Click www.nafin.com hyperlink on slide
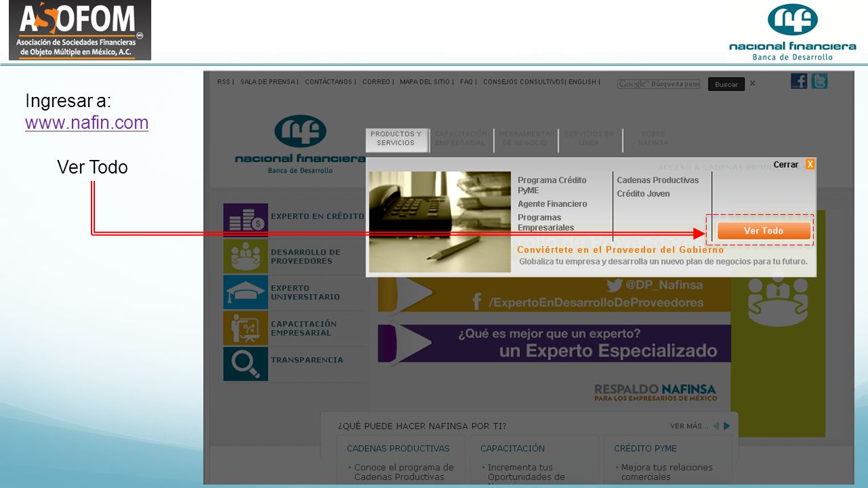The width and height of the screenshot is (868, 488). coord(87,123)
